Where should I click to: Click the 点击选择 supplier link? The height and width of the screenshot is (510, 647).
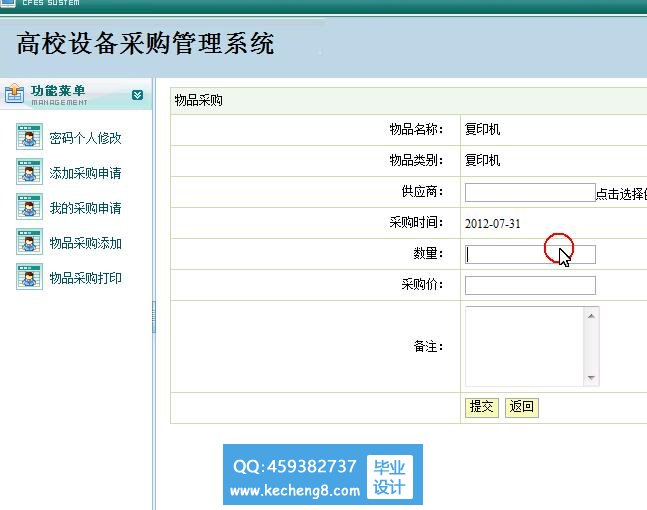(x=621, y=194)
